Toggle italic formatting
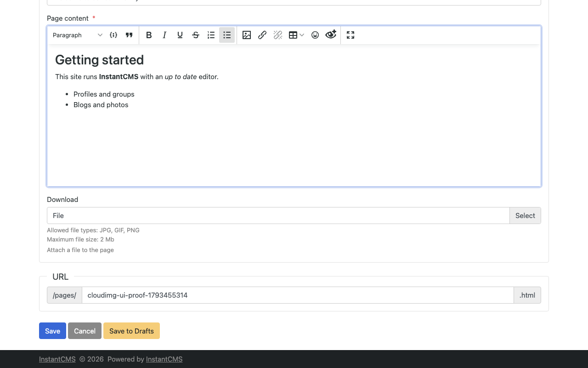This screenshot has height=368, width=588. point(164,35)
